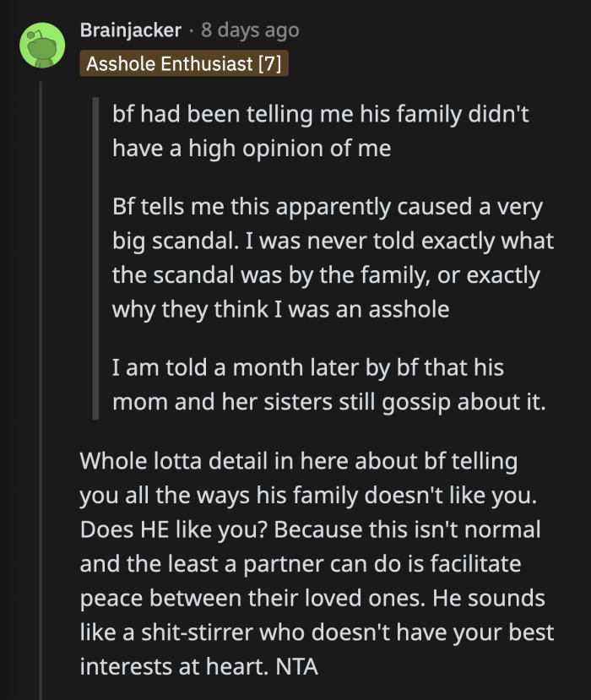Click quoted text "have a high opinion of me"
The image size is (591, 700).
click(252, 149)
